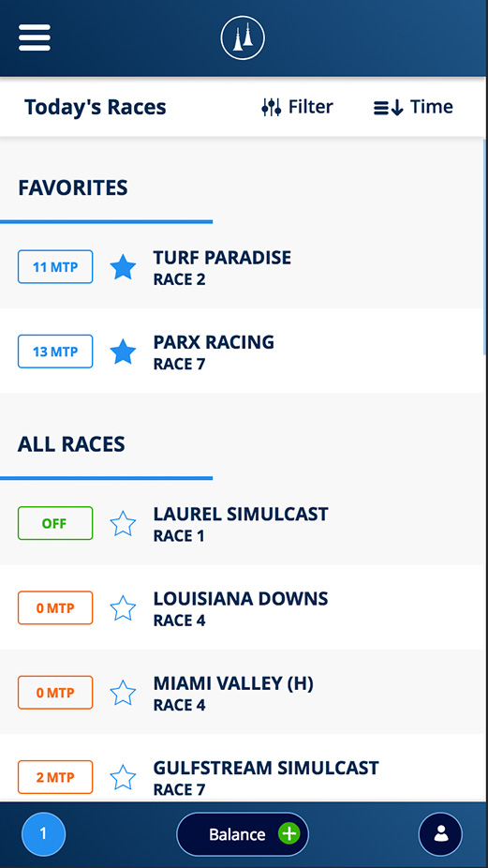Favorite Laurel Simulcast with the star

[123, 524]
